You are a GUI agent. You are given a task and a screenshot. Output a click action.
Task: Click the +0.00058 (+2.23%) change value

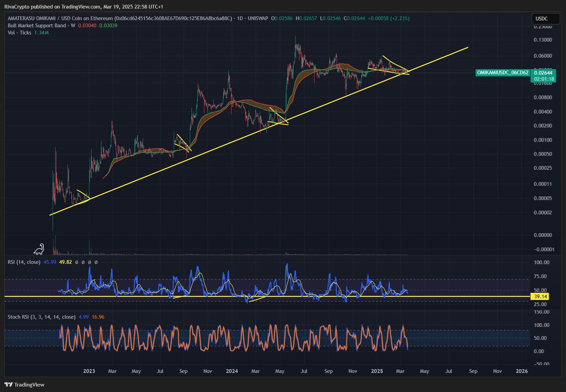coord(389,18)
